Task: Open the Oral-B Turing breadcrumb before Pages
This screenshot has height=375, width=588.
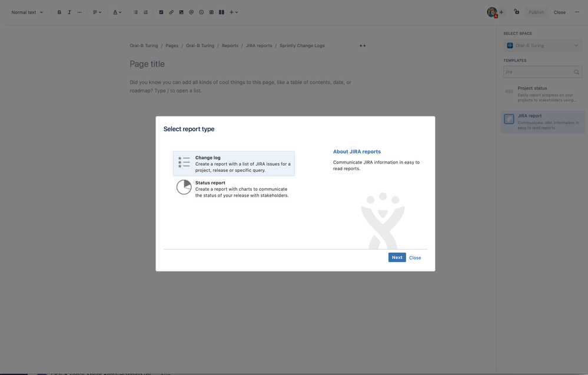Action: [x=144, y=46]
